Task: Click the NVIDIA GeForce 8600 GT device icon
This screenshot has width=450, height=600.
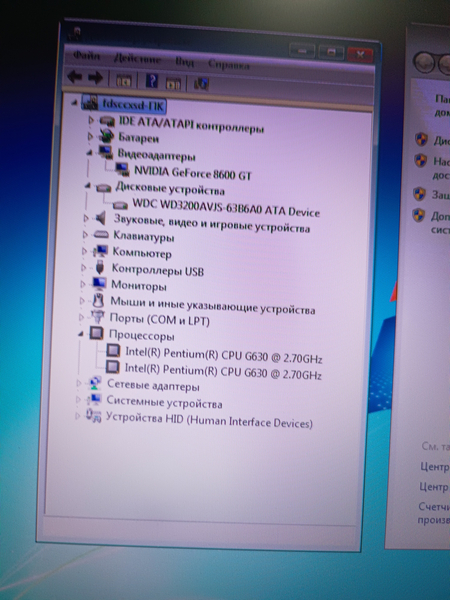Action: [123, 169]
